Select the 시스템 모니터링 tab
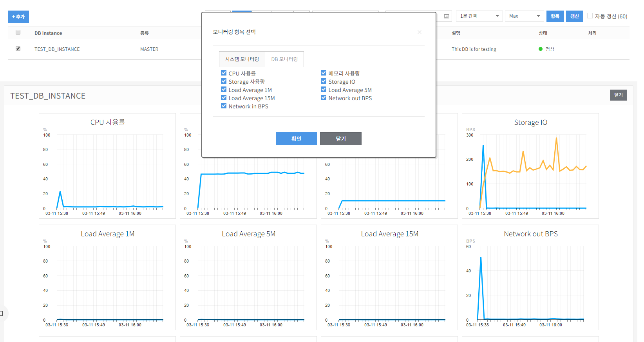The width and height of the screenshot is (644, 342). tap(242, 59)
